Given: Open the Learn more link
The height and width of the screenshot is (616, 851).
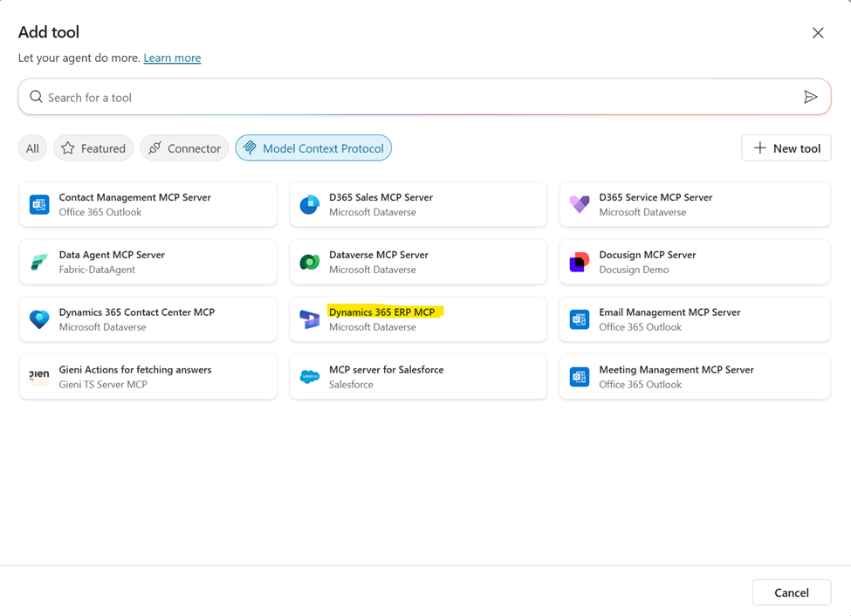Looking at the screenshot, I should (x=172, y=58).
